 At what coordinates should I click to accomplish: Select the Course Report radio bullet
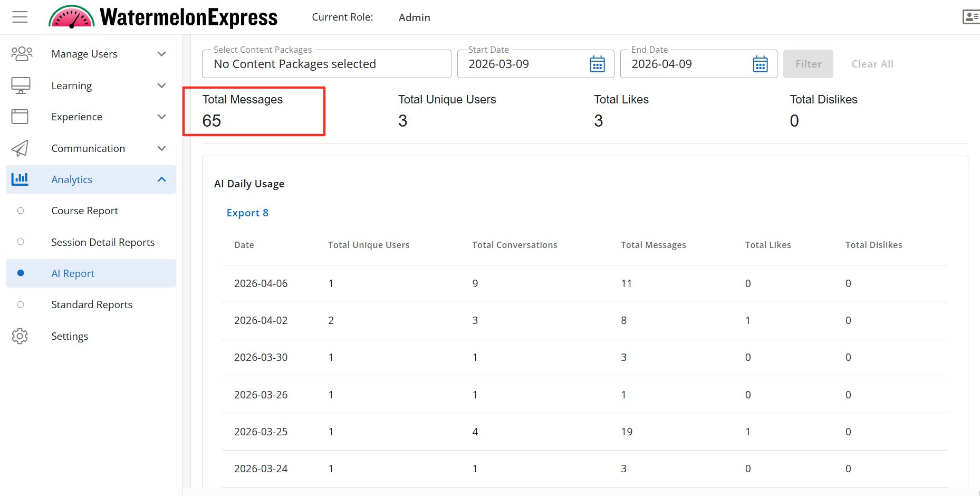(21, 211)
